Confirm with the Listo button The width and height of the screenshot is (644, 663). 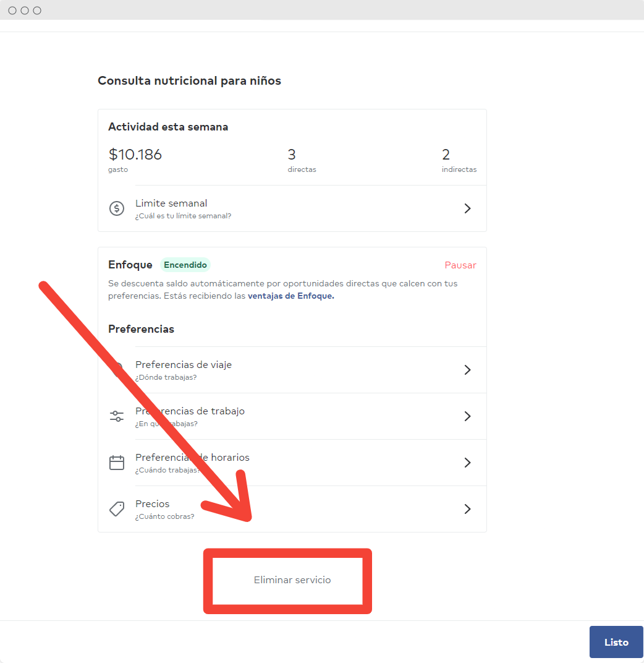[616, 642]
